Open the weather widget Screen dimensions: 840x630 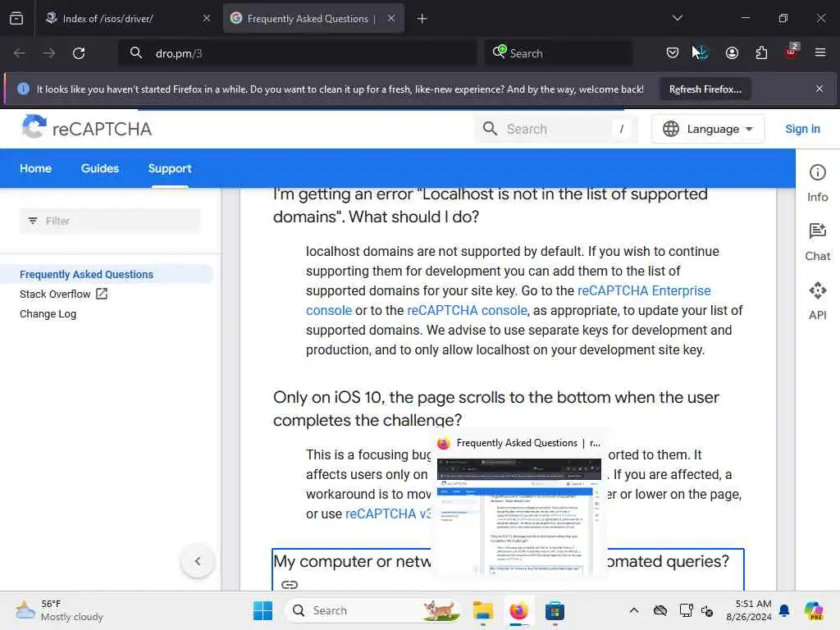[59, 610]
